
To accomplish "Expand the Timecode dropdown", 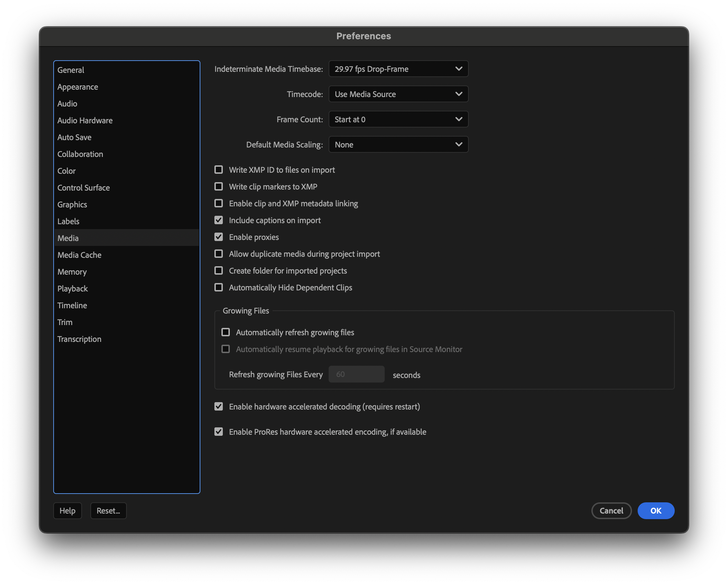I will (x=398, y=94).
